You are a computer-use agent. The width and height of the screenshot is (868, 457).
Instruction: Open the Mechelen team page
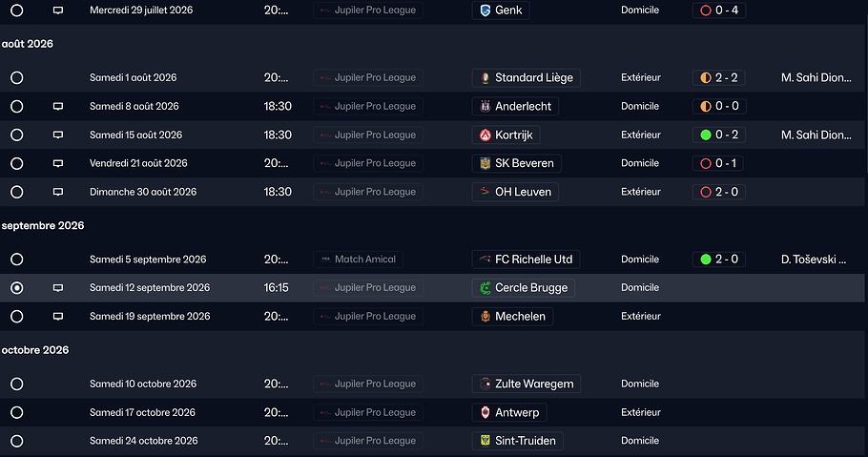pyautogui.click(x=521, y=316)
